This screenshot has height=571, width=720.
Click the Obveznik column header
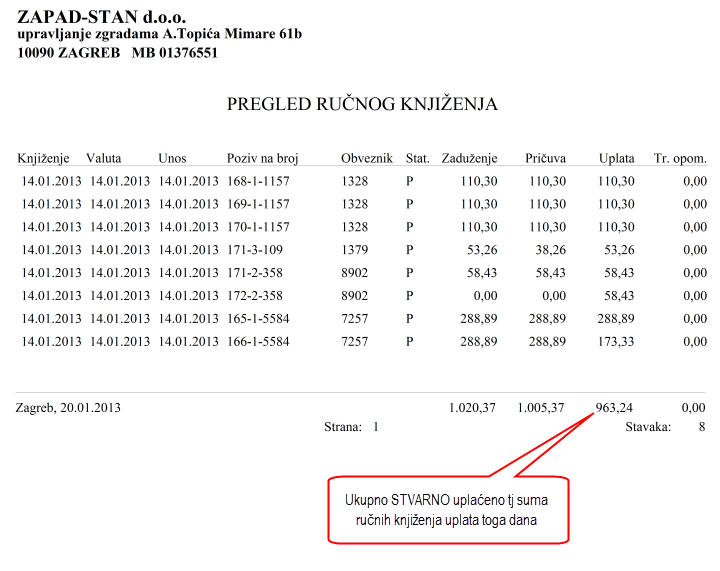[367, 158]
